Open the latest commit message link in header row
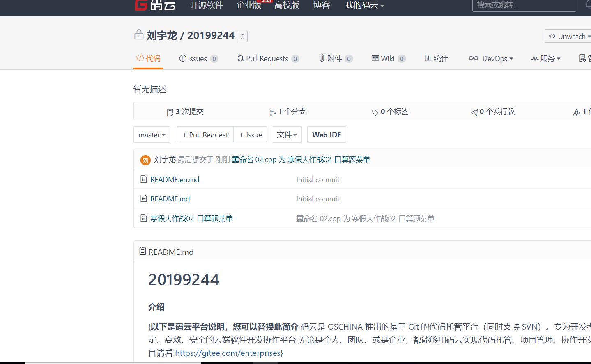Screen dimensions: 591x364 pos(301,159)
